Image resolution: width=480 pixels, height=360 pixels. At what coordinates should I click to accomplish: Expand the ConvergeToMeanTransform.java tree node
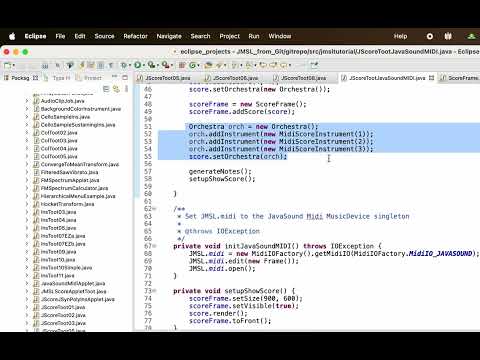click(27, 164)
